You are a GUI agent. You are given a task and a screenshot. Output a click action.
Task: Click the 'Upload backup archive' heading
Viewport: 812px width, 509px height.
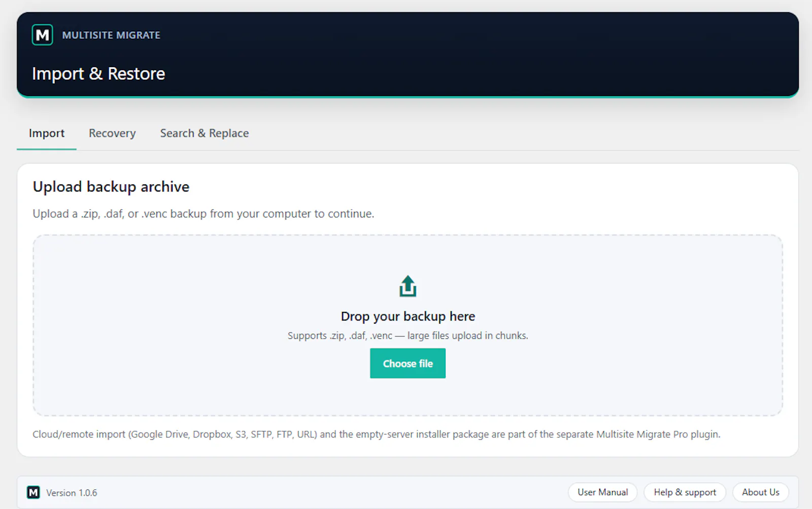[111, 187]
